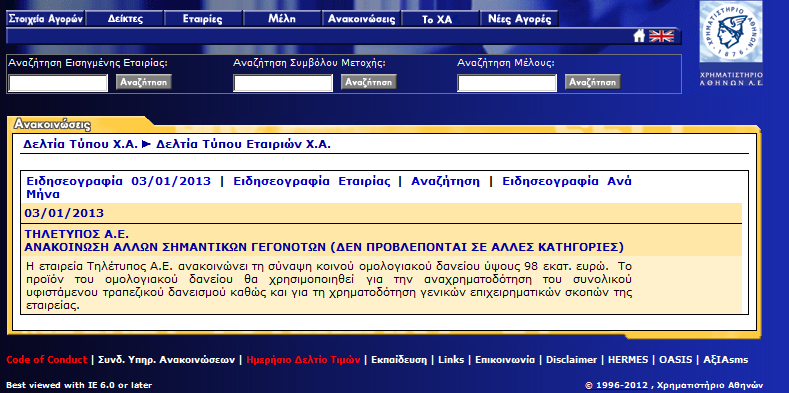Open the Στοιχεία Αγορών menu

point(45,19)
